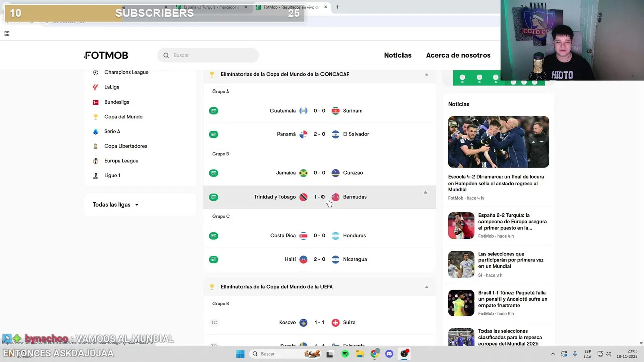Open the Scotland celebration news image
Screen dimensions: 644x362
click(499, 142)
